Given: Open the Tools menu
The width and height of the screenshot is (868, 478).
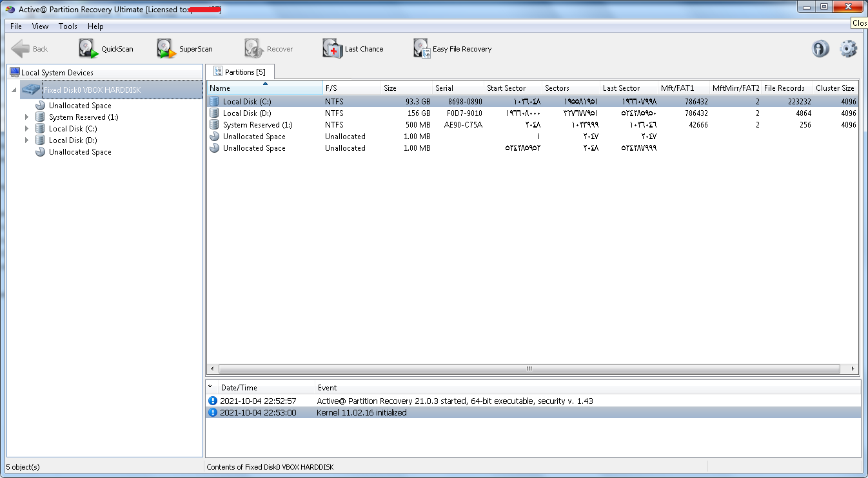Looking at the screenshot, I should 68,26.
